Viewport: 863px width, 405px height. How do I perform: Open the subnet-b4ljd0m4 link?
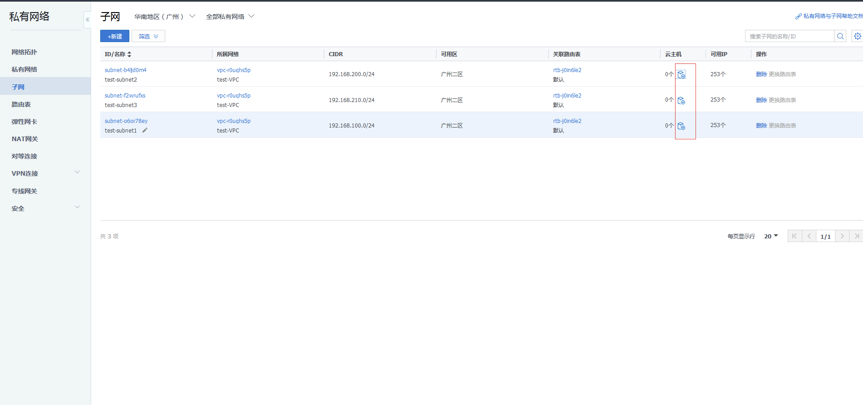pos(125,70)
